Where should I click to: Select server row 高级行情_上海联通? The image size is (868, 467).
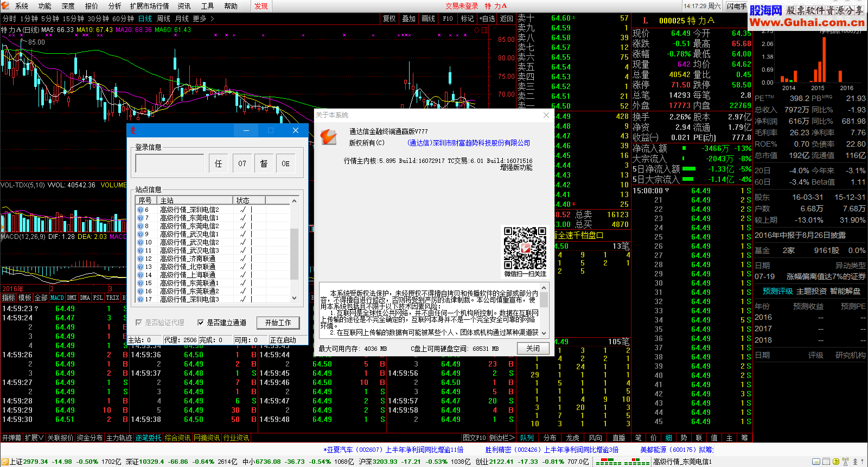[213, 275]
